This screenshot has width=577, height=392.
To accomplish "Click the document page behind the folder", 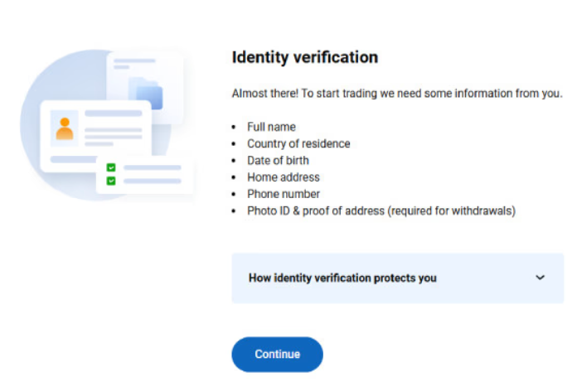I will click(x=133, y=62).
